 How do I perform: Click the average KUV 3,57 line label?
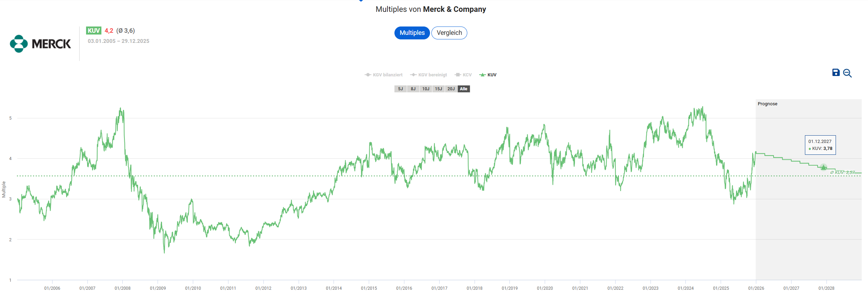[842, 173]
